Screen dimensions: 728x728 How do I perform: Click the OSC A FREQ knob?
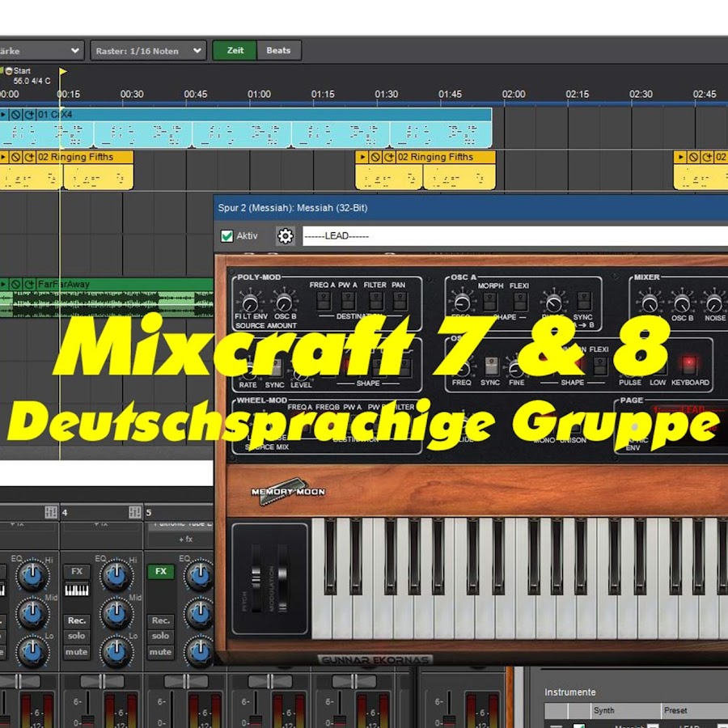point(462,303)
